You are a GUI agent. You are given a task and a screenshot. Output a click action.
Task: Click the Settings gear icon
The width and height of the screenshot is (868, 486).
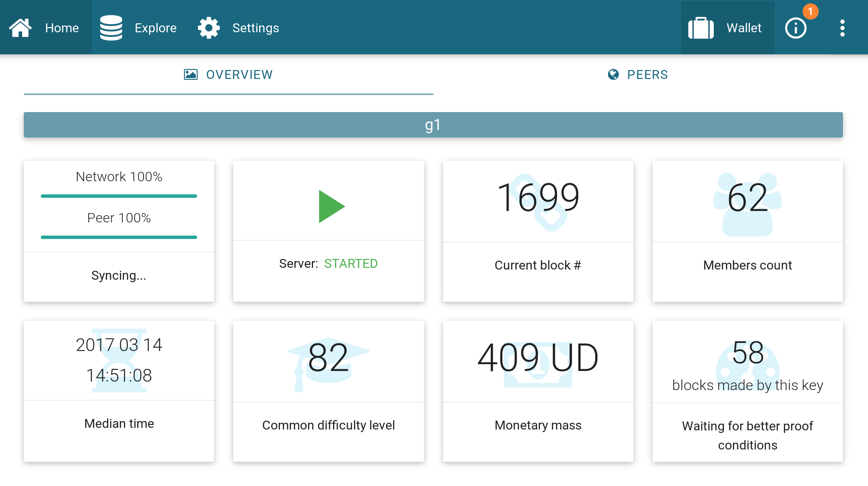point(209,28)
